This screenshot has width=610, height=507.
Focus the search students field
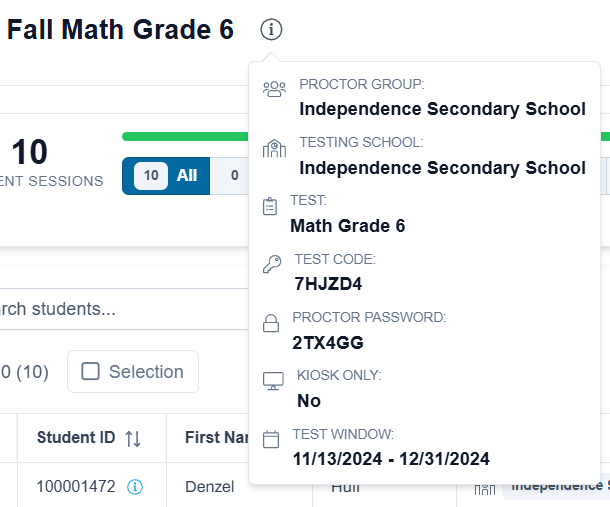point(124,309)
